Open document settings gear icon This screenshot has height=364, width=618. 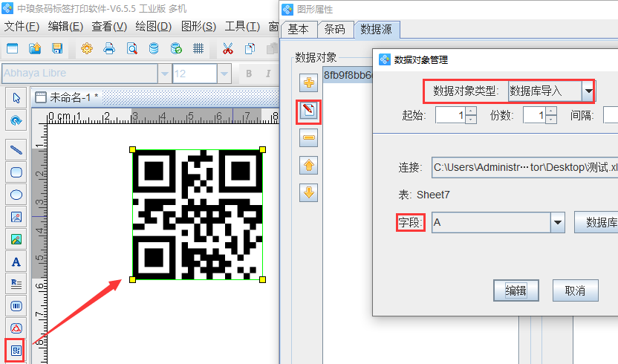coord(87,48)
